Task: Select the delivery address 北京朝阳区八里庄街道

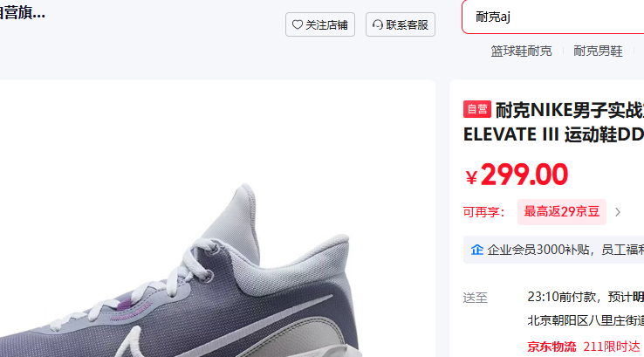Action: pos(586,320)
